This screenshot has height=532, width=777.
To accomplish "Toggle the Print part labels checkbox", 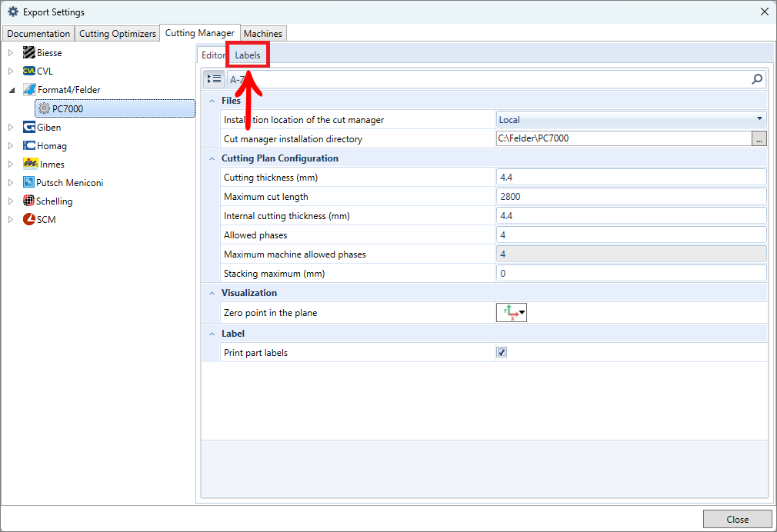I will (x=502, y=352).
